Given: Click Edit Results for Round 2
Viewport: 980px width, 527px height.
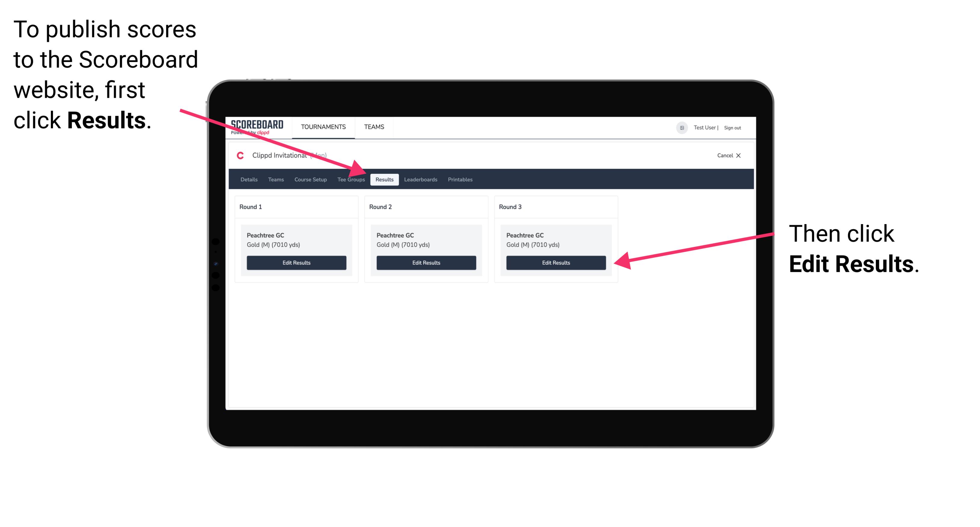Looking at the screenshot, I should click(x=427, y=263).
